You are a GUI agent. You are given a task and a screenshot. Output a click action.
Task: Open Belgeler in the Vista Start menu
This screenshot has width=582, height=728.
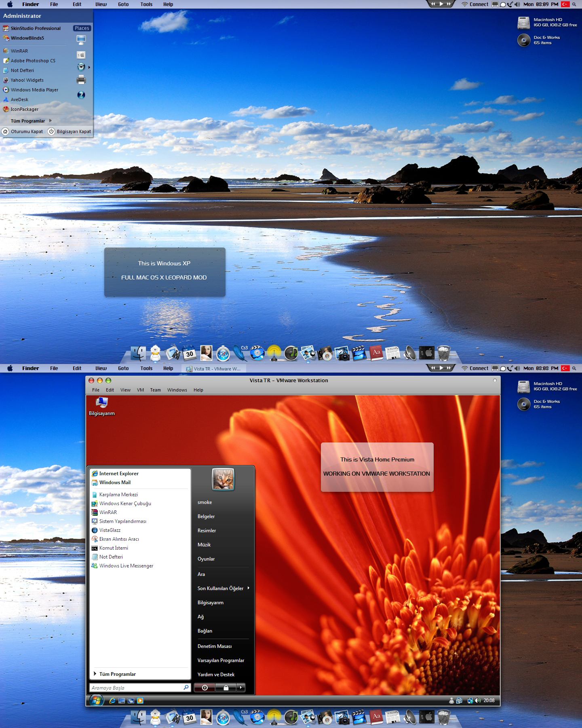click(206, 516)
